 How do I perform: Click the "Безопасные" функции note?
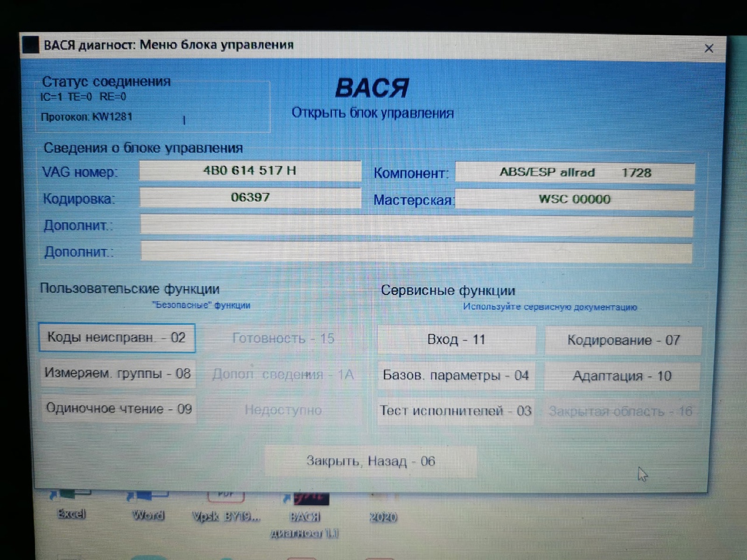(201, 305)
